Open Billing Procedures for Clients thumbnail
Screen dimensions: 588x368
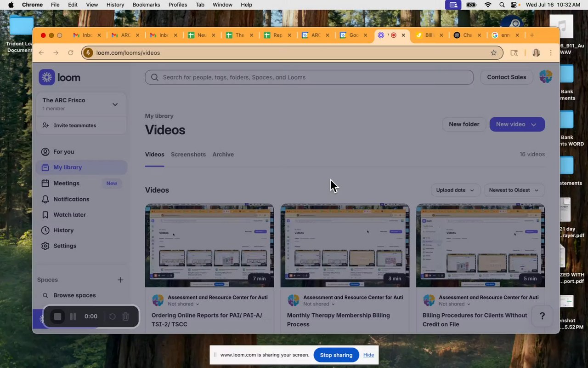(x=481, y=246)
